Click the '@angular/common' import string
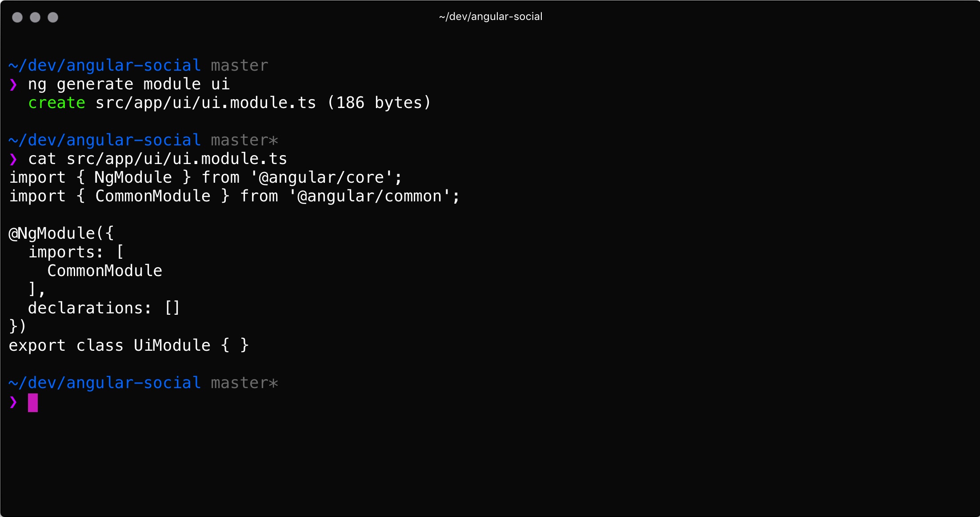This screenshot has height=517, width=980. (370, 196)
